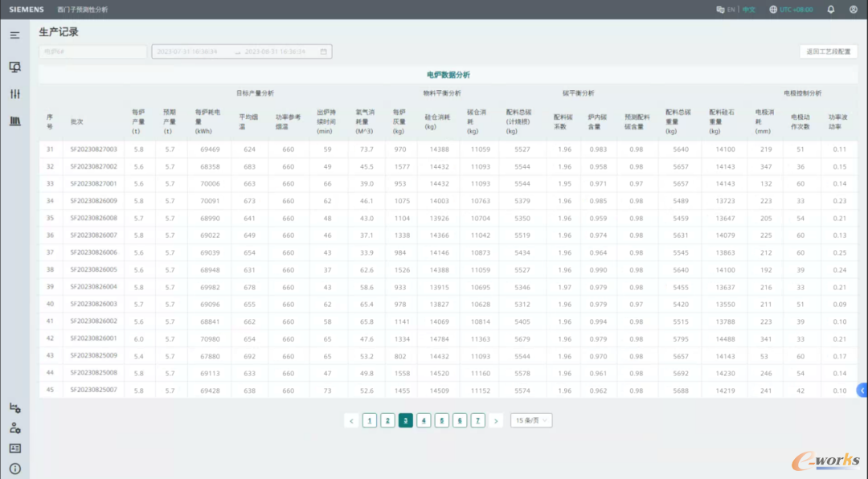Go to page 7
This screenshot has width=868, height=479.
click(x=477, y=421)
